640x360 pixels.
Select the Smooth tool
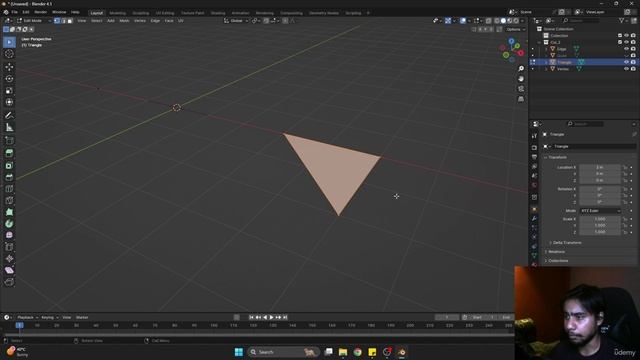click(x=9, y=235)
